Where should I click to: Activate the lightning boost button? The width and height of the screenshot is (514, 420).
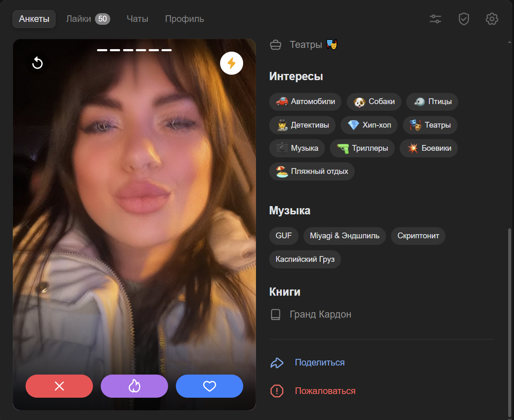coord(232,63)
